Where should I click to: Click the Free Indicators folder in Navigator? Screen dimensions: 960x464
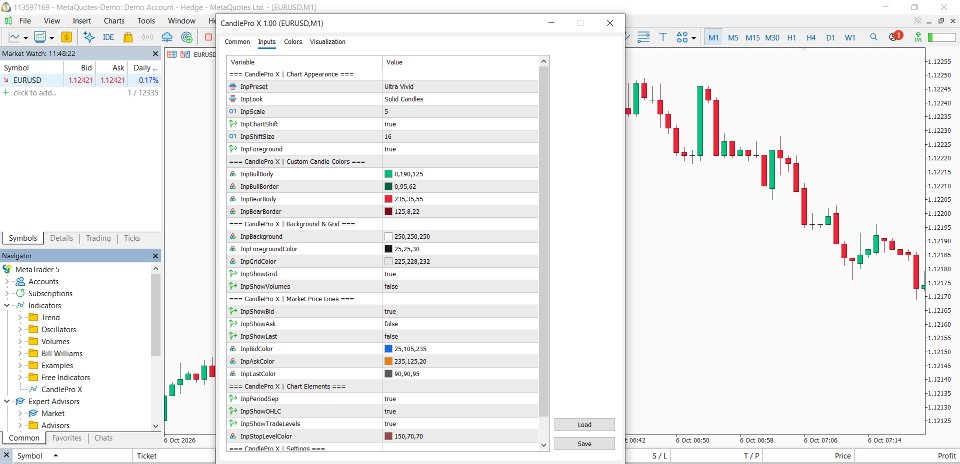click(66, 377)
